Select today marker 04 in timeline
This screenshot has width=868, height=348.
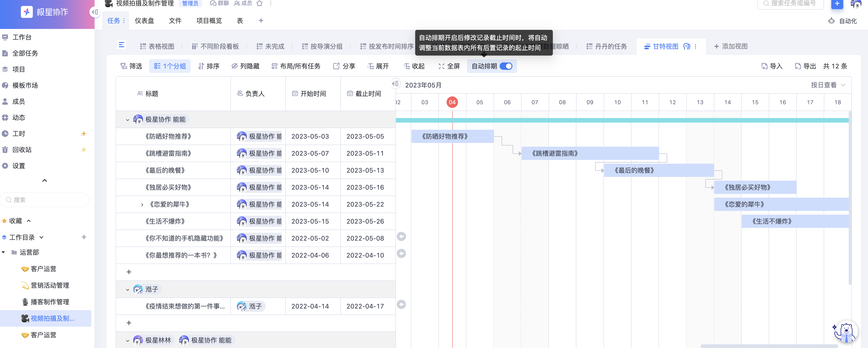click(452, 102)
